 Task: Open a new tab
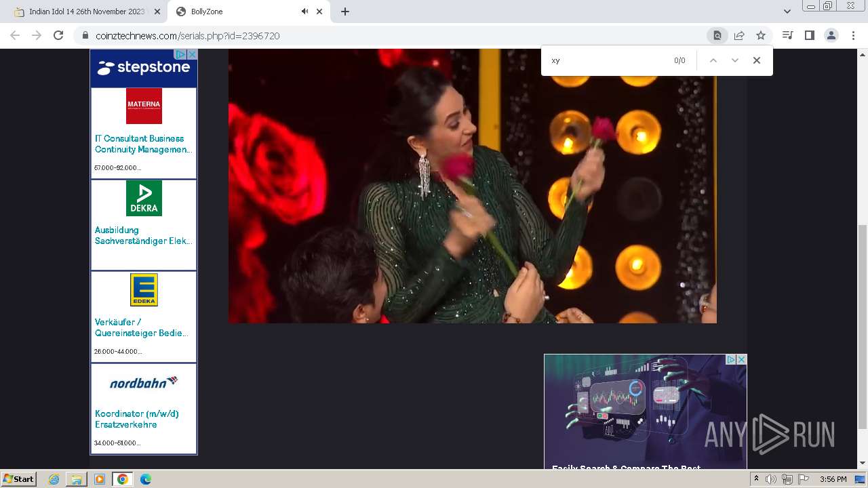pyautogui.click(x=344, y=12)
